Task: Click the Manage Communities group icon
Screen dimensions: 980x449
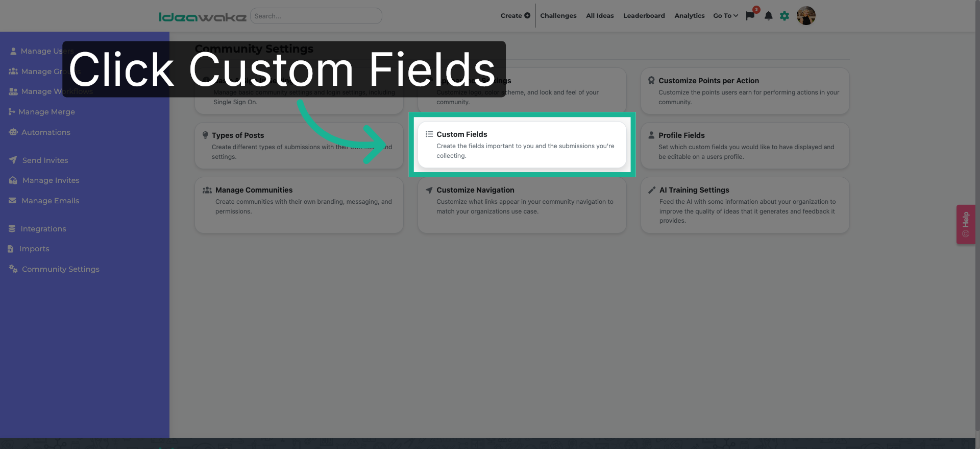Action: point(207,190)
